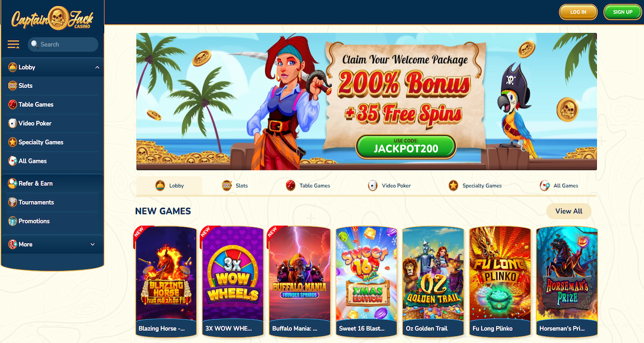Click the green SIGN UP button

(x=623, y=12)
